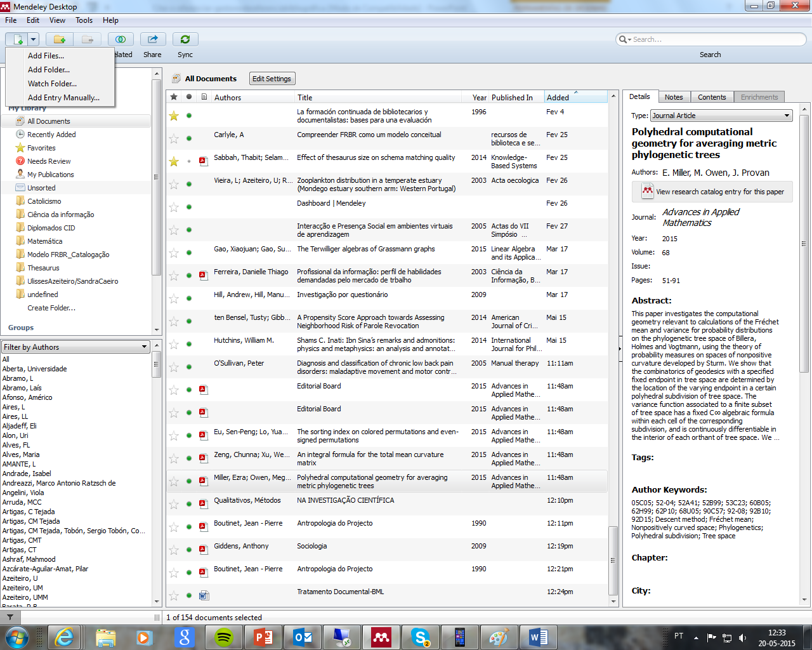Toggle favorite star for Giddens, Anthony row

click(x=174, y=550)
